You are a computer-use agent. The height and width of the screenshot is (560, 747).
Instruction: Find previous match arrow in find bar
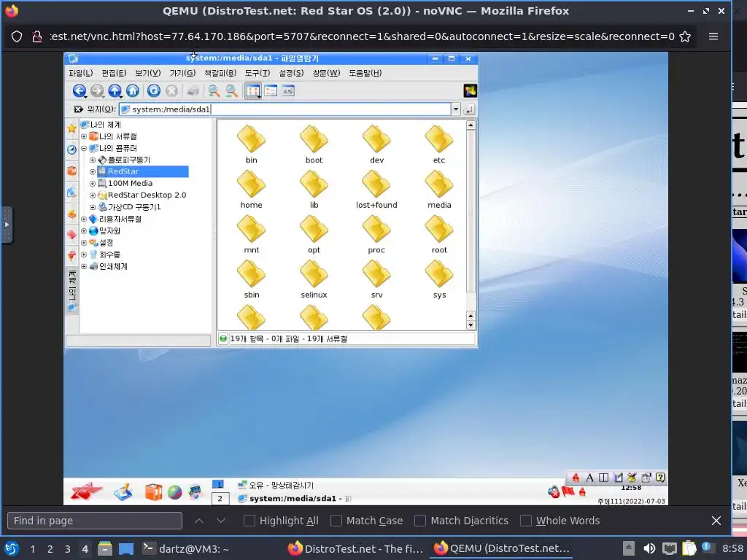(x=199, y=521)
